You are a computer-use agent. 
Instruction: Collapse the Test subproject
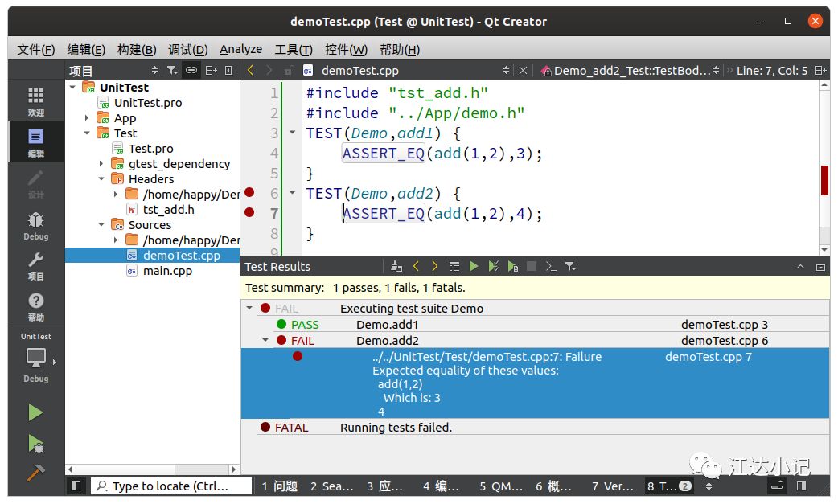[87, 133]
